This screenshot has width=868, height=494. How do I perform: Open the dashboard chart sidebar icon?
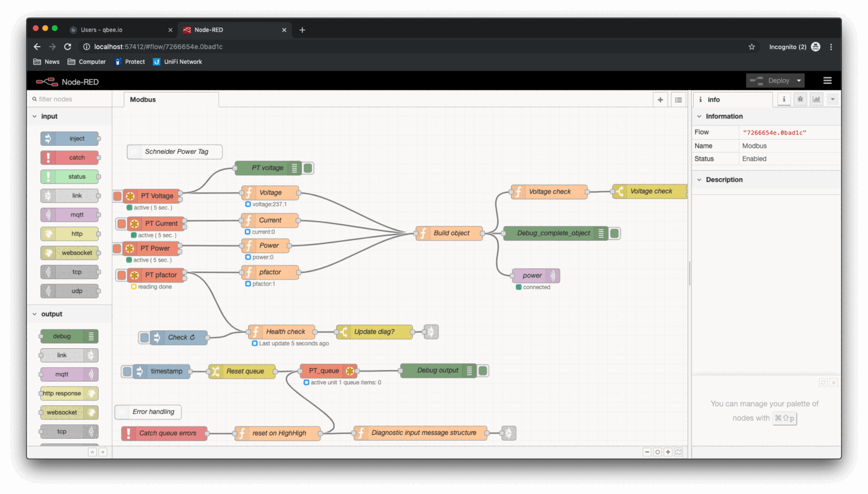[x=817, y=99]
